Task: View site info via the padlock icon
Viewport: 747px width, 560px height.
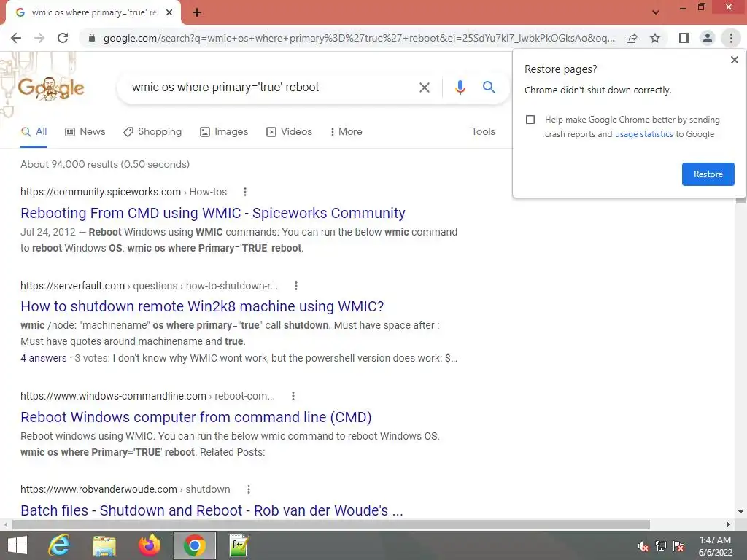Action: click(92, 38)
